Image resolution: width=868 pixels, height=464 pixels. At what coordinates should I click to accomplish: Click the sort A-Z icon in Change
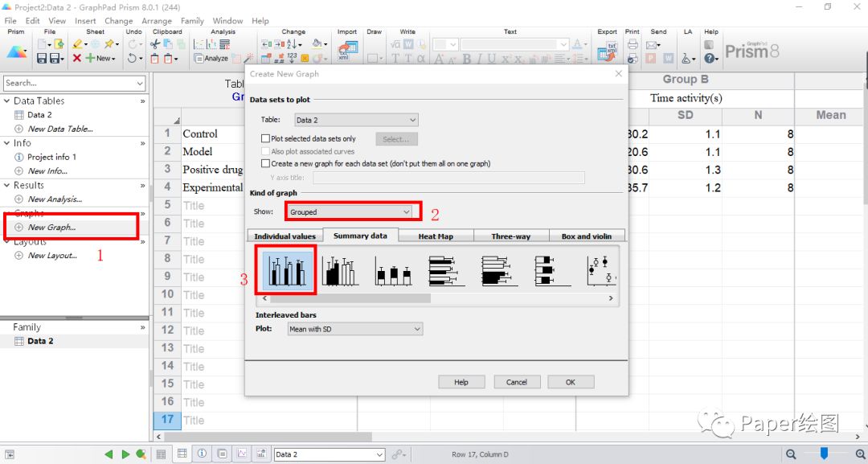293,44
